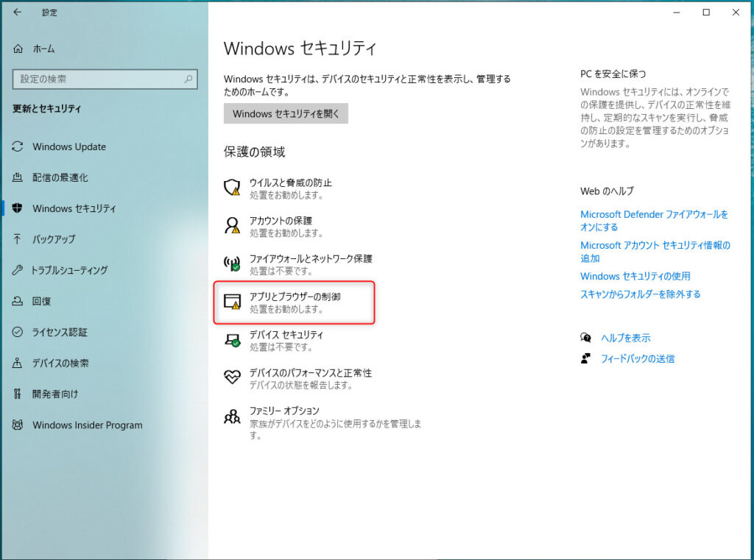Click the help chat bubble icon

585,338
